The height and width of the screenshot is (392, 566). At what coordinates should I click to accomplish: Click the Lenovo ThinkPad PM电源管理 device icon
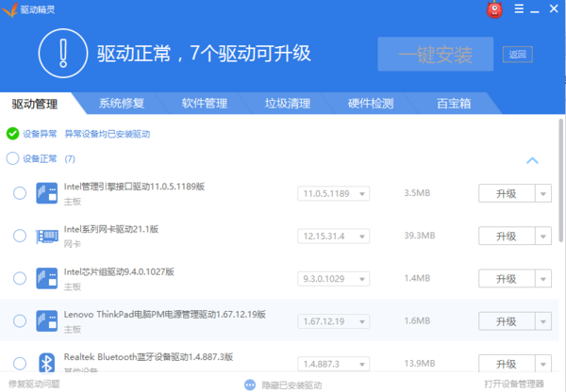46,321
